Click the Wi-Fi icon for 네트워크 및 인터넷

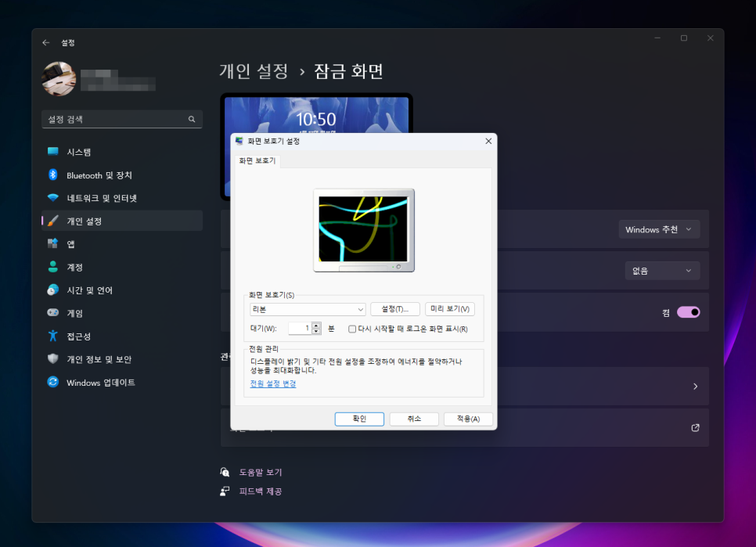(53, 198)
